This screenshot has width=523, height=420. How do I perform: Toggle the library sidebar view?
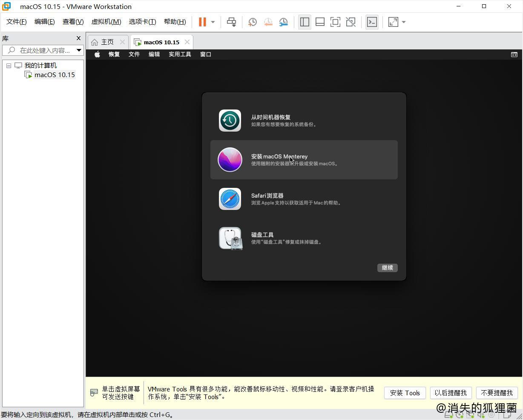(x=305, y=22)
